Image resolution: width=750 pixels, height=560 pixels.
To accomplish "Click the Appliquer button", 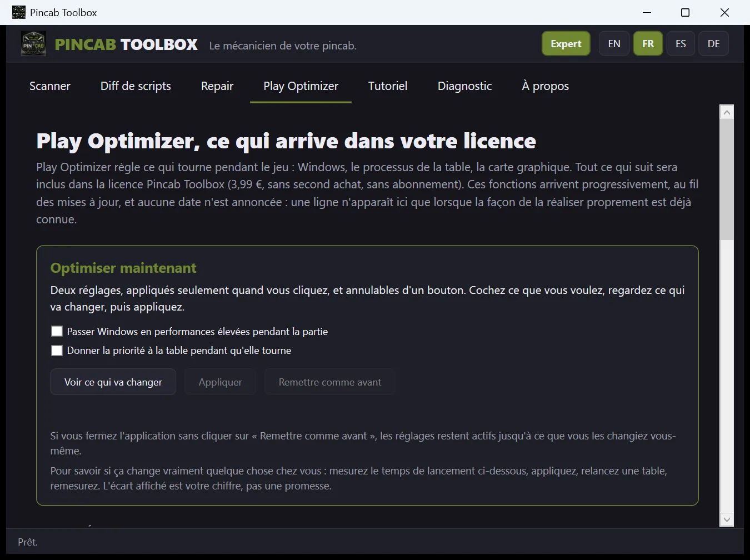I will 221,382.
